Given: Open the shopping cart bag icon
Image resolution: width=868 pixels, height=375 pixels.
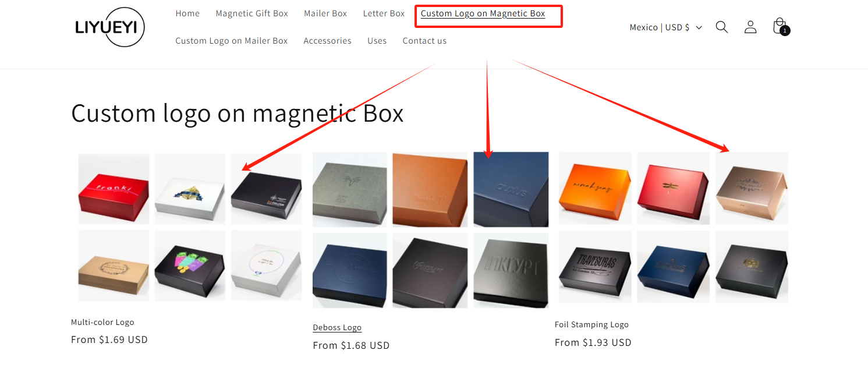Looking at the screenshot, I should 780,27.
